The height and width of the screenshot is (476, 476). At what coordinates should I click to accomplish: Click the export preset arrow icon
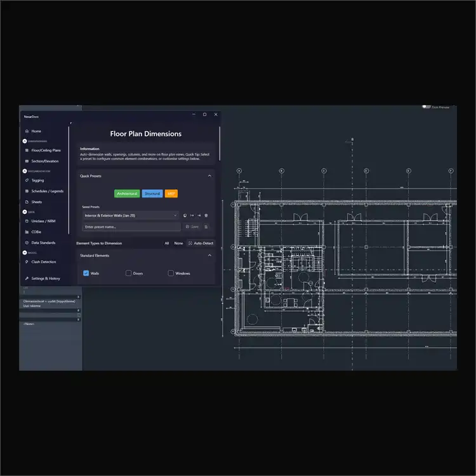[x=192, y=216]
